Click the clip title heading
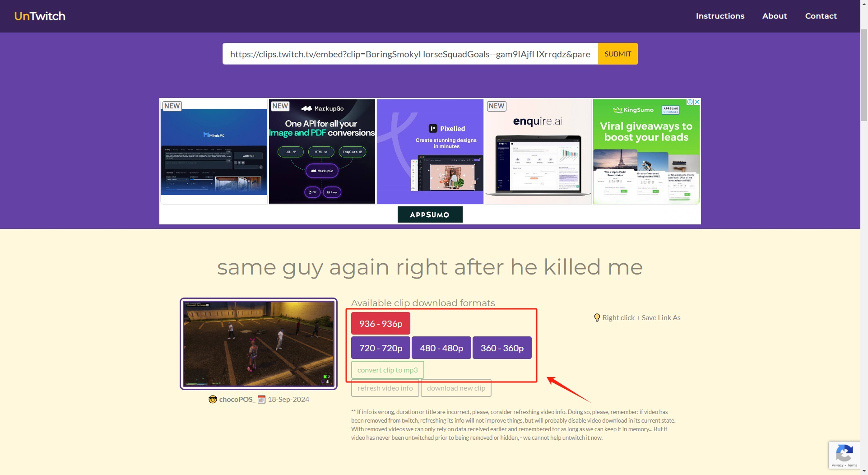The image size is (868, 475). (430, 267)
